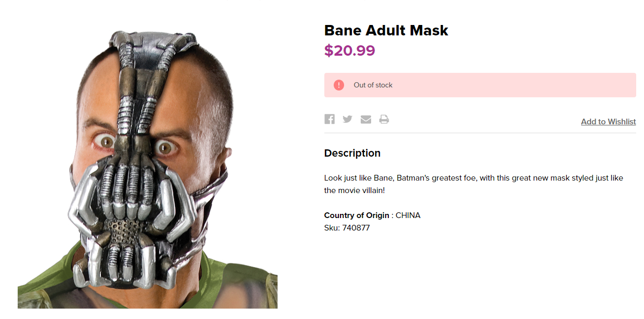644x319 pixels.
Task: Print this product page
Action: pyautogui.click(x=384, y=119)
